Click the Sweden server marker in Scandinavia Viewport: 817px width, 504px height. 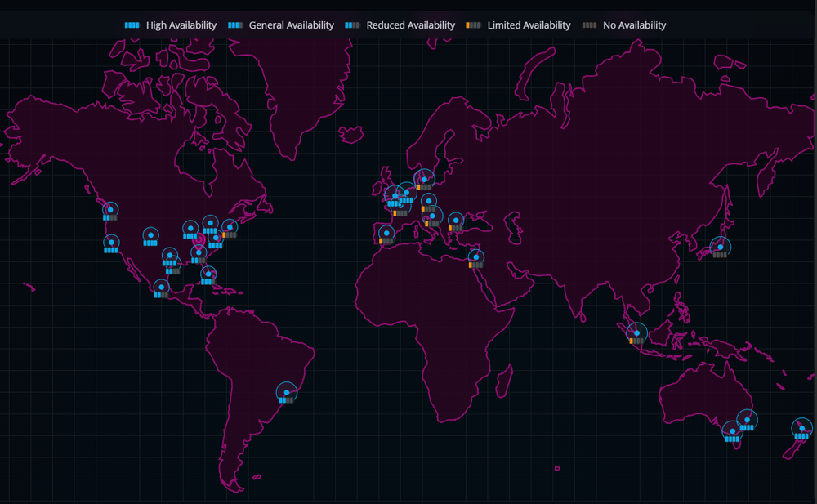[x=423, y=179]
